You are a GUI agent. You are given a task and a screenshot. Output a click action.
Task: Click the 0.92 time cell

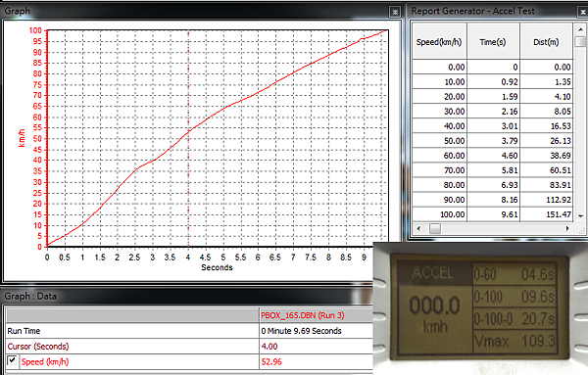click(x=493, y=81)
